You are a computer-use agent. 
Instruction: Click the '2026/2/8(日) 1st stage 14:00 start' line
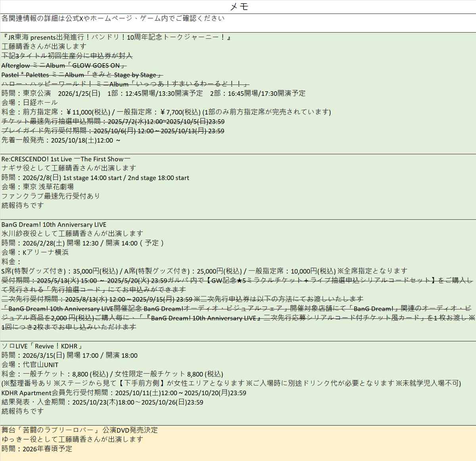[95, 178]
